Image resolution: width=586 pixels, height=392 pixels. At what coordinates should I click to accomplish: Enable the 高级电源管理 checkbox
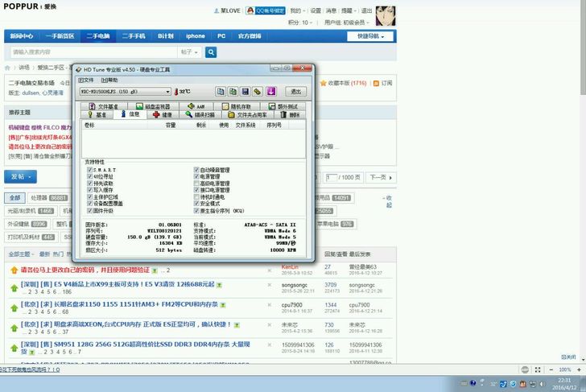[x=196, y=183]
